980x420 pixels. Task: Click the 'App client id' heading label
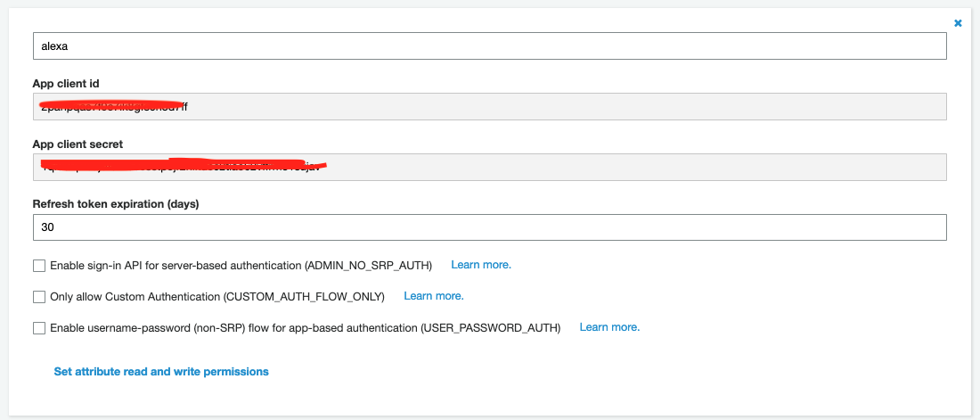click(66, 83)
